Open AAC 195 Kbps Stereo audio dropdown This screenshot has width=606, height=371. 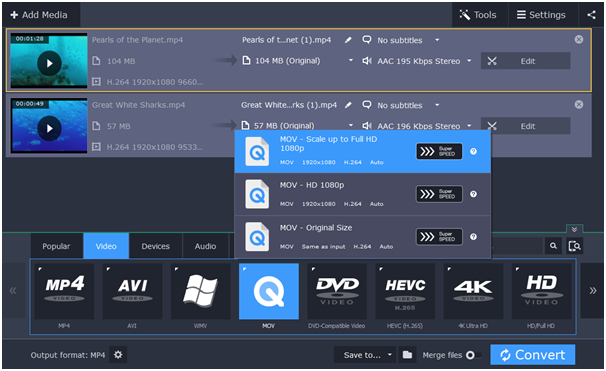coord(469,61)
